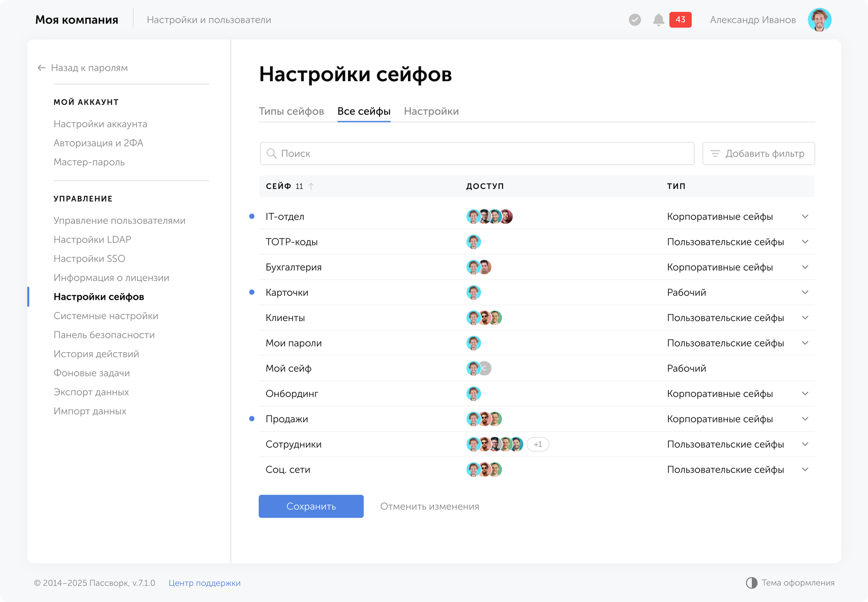Expand the type dropdown for IT-отдел
This screenshot has width=868, height=602.
pos(805,216)
